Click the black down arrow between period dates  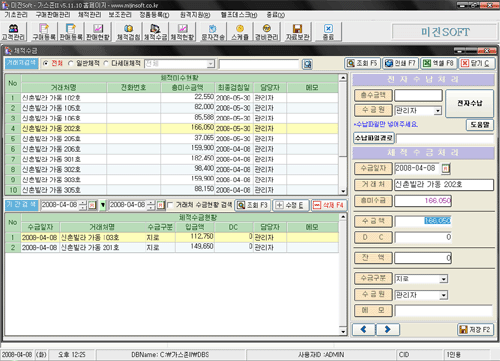click(103, 205)
